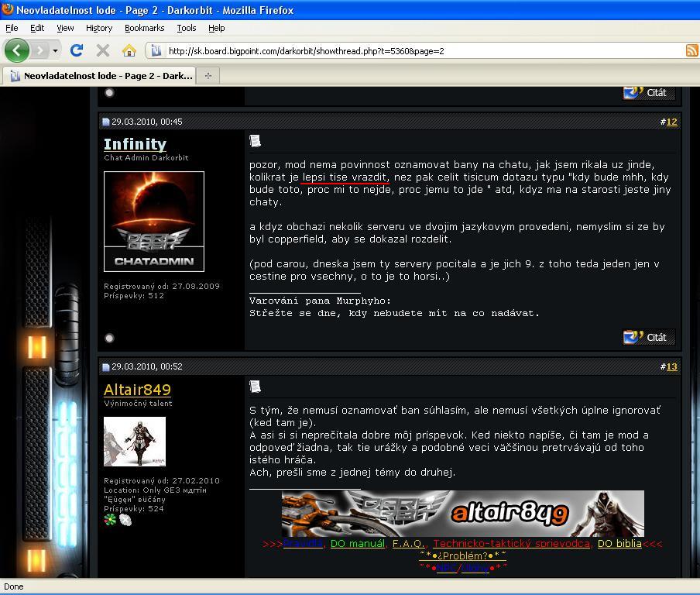Image resolution: width=700 pixels, height=595 pixels.
Task: Quote Infinity's post with Citát button
Action: click(x=648, y=337)
